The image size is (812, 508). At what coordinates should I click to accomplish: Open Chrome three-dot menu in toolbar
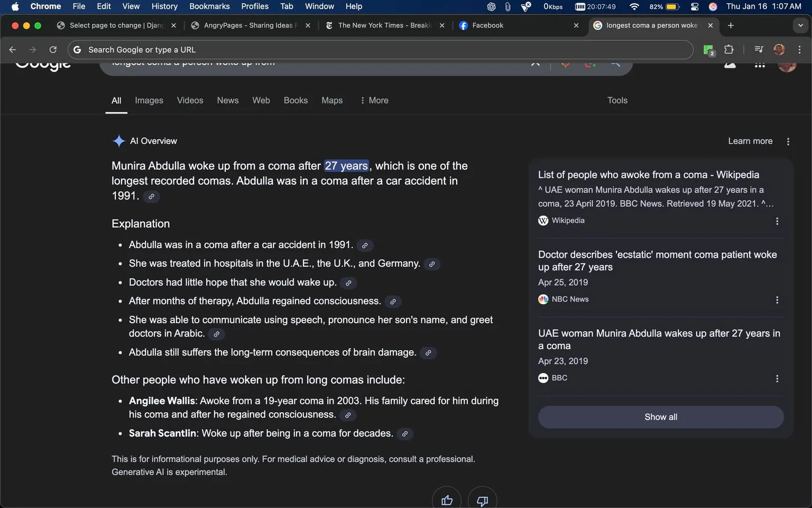[x=799, y=49]
